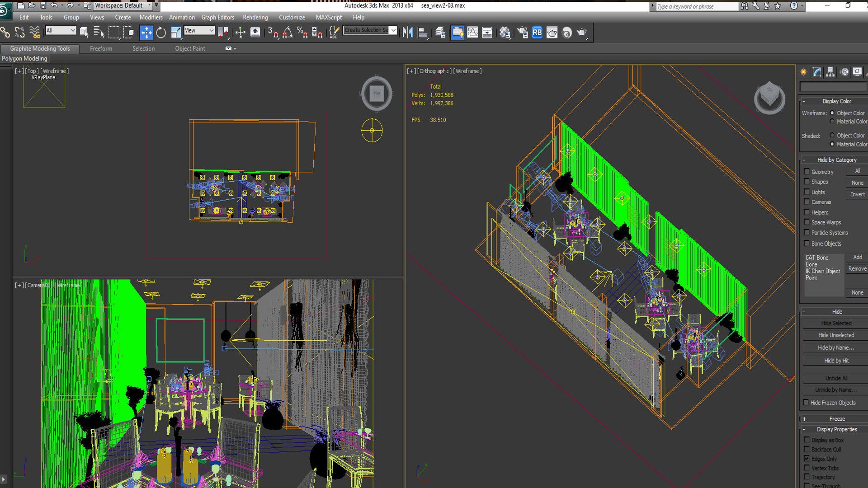This screenshot has width=868, height=488.
Task: Click the blue RB toolbar icon
Action: click(x=537, y=33)
